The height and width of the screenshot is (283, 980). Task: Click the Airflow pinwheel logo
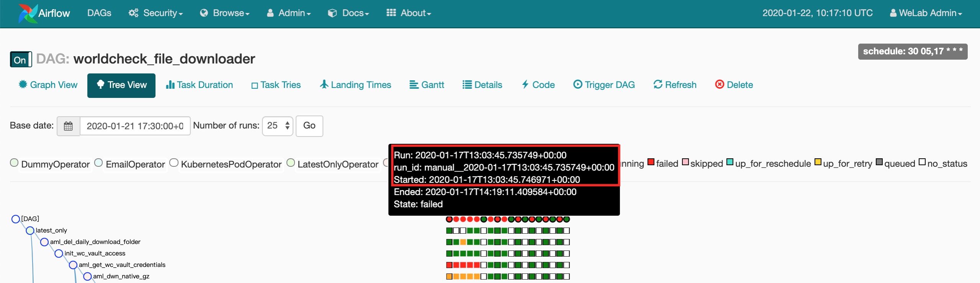point(28,13)
